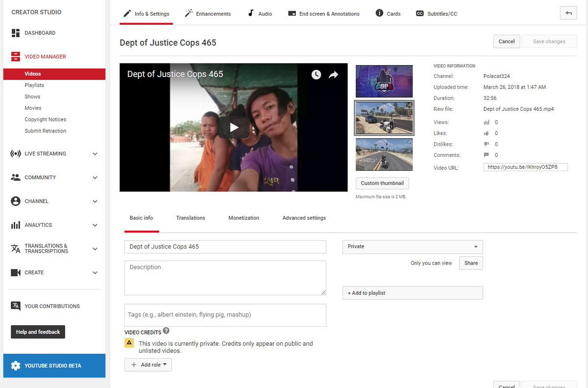Click the Share button
This screenshot has height=388, width=588.
click(471, 263)
